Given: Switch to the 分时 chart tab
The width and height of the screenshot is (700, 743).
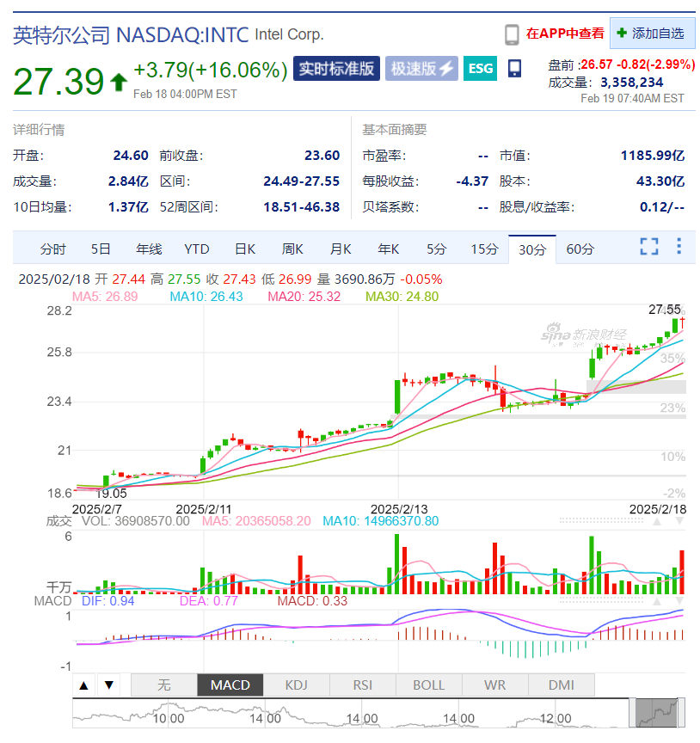Looking at the screenshot, I should point(52,249).
